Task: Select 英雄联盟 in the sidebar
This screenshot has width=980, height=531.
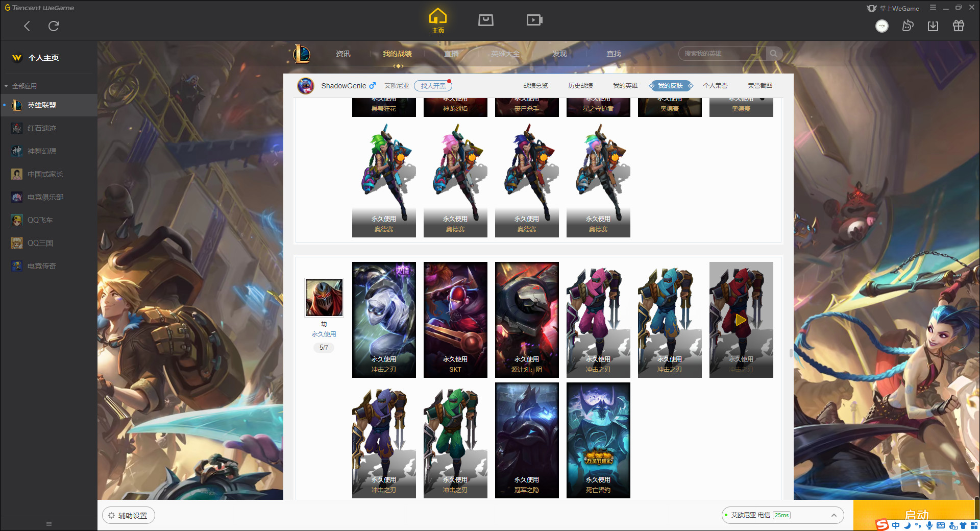Action: [x=48, y=105]
